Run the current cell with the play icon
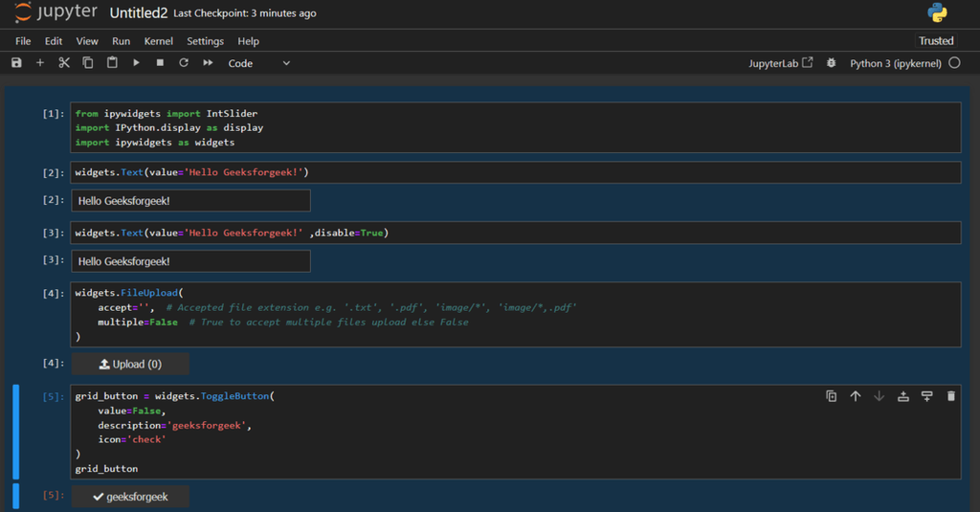Image resolution: width=980 pixels, height=512 pixels. pos(136,63)
